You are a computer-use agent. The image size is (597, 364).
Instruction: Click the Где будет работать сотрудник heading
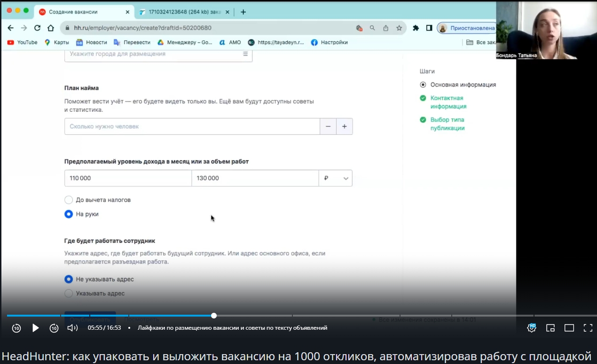[110, 241]
